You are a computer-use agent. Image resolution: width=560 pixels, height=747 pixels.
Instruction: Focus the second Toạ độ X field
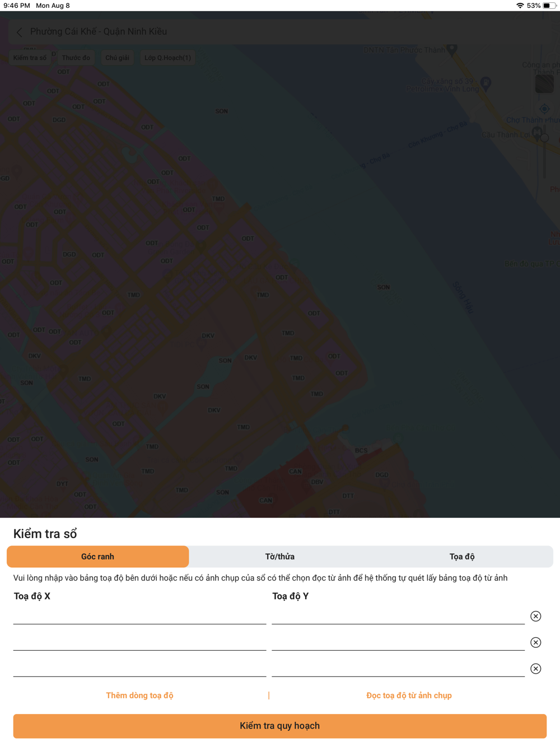(x=139, y=642)
